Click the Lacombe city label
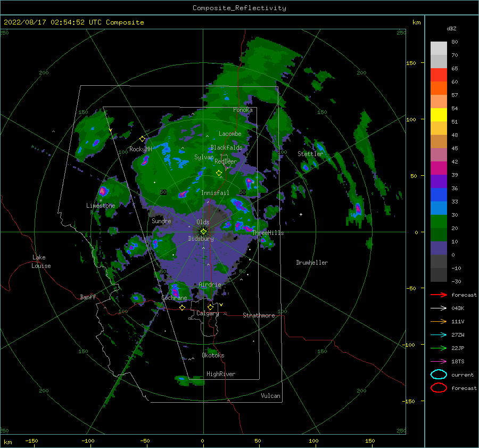479x448 pixels. 230,134
